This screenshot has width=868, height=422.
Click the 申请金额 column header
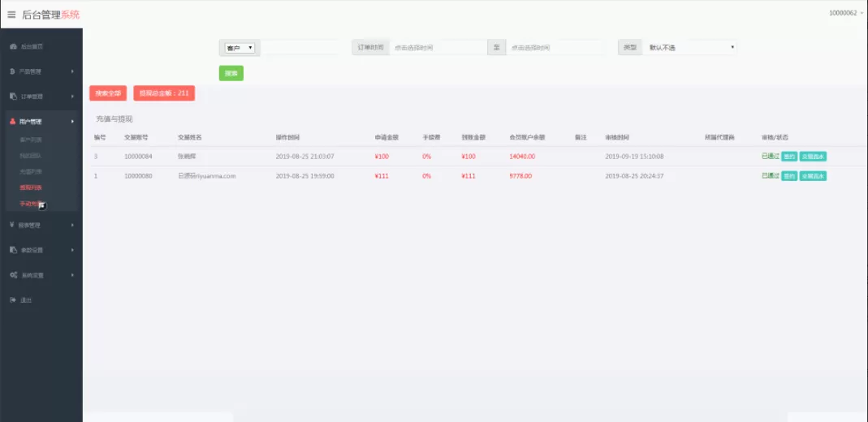click(386, 137)
